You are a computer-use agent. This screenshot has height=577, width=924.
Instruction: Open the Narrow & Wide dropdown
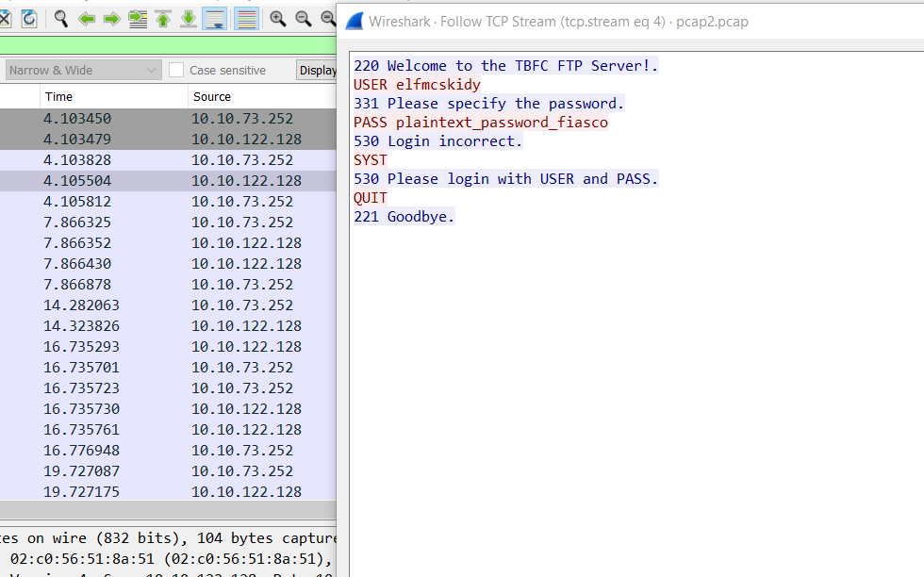(x=83, y=70)
